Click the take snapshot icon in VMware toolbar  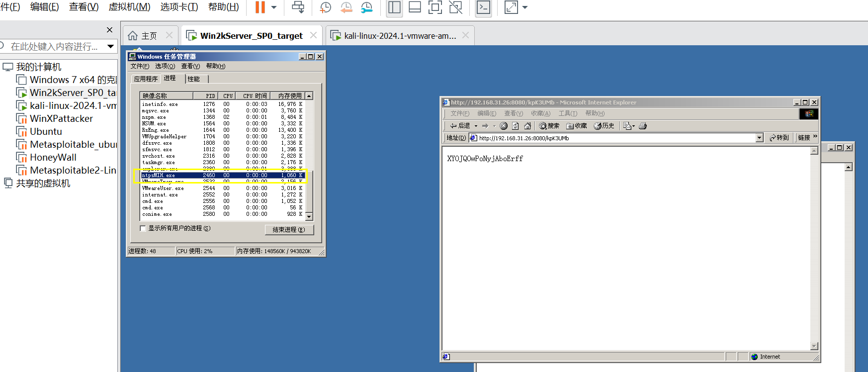tap(325, 7)
